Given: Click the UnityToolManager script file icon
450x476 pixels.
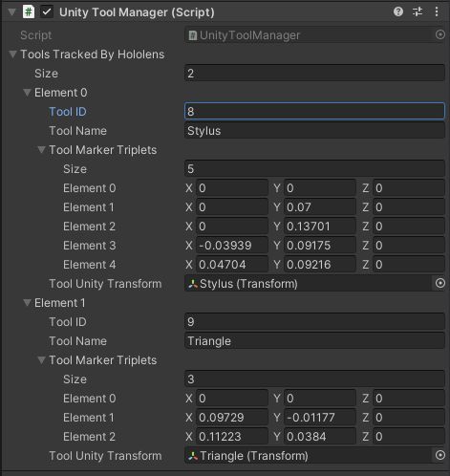Looking at the screenshot, I should coord(192,35).
